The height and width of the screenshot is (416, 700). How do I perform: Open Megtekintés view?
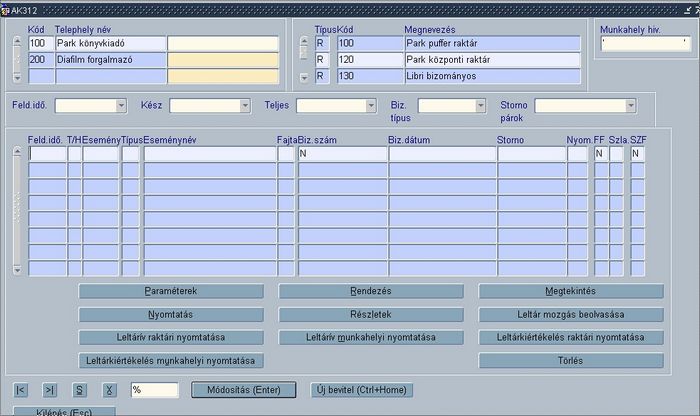point(571,291)
